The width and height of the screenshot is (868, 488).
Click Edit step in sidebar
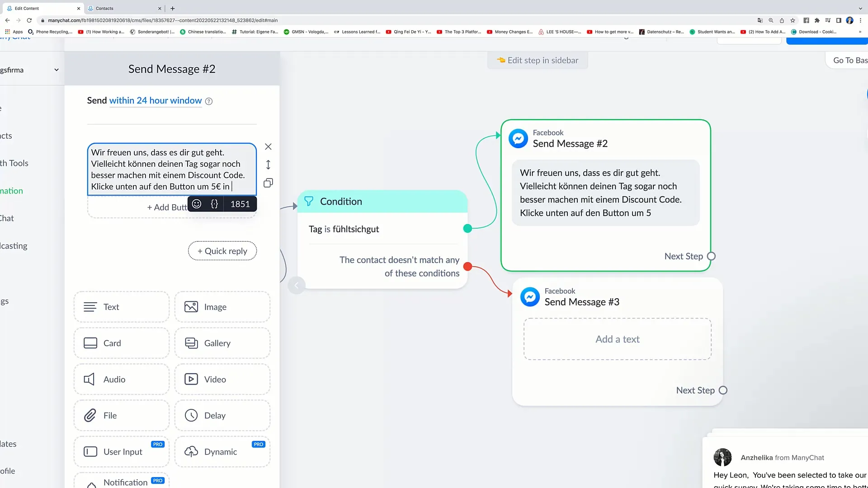click(x=538, y=60)
